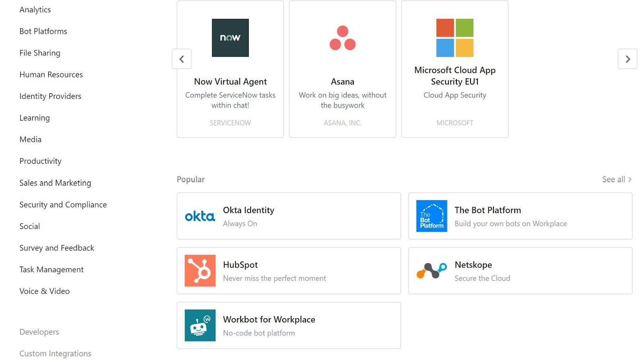Open the Developers link
The height and width of the screenshot is (362, 644).
point(39,332)
